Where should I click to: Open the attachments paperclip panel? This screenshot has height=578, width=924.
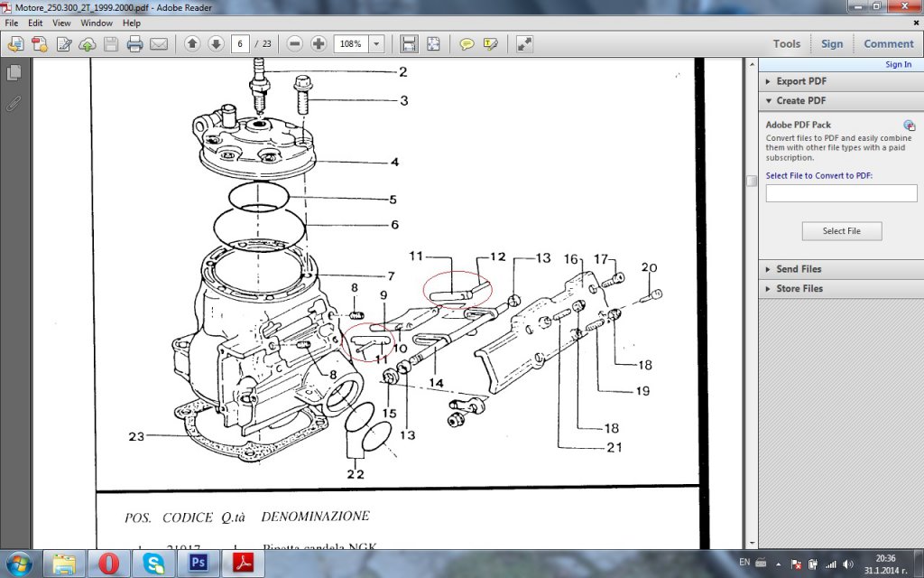[x=14, y=103]
